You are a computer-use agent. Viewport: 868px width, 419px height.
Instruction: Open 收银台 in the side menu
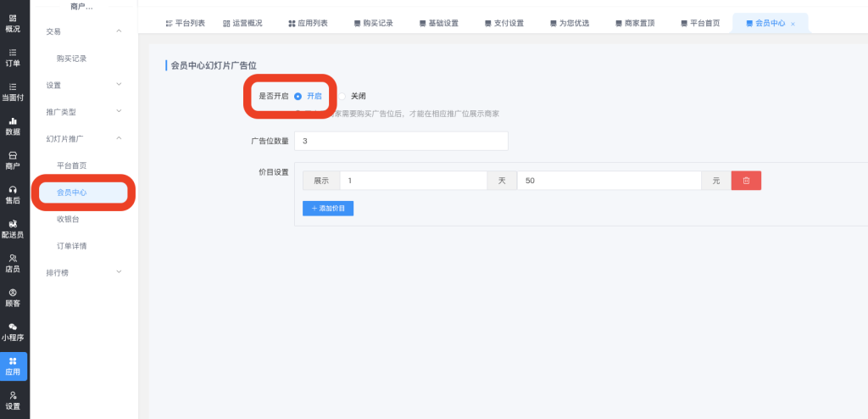(x=68, y=219)
